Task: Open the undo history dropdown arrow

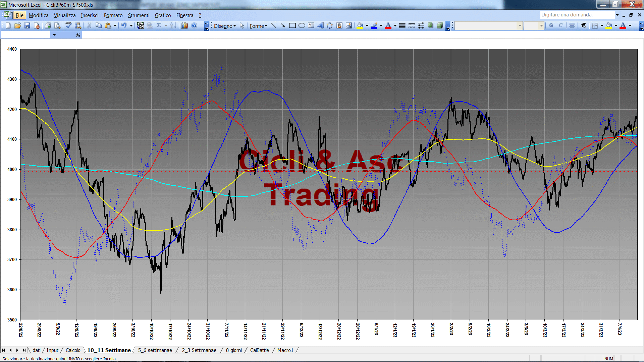Action: 131,25
